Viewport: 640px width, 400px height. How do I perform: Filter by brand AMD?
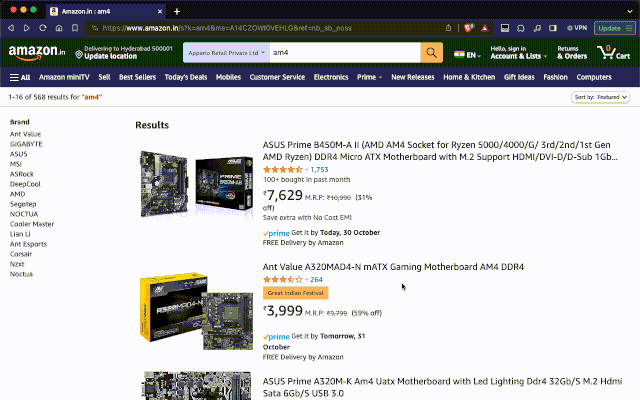tap(18, 194)
